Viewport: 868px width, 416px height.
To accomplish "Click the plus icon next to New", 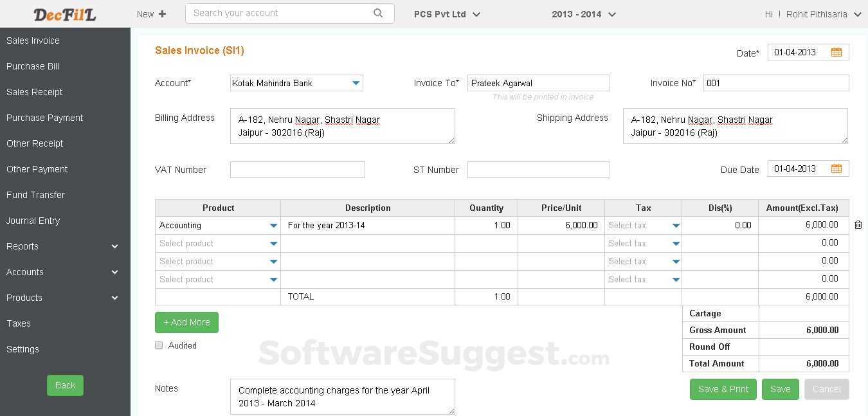I will click(162, 14).
